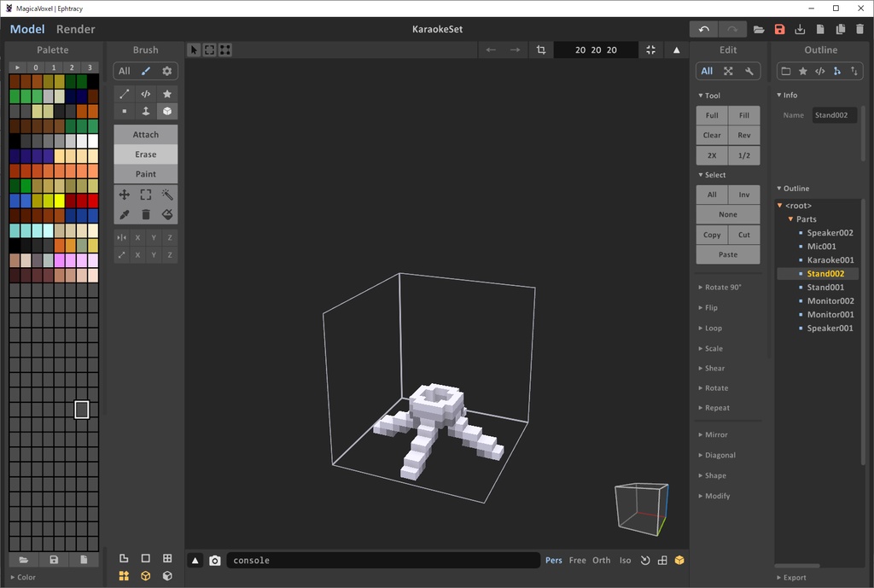Select the Voxel brush mode icon

125,111
